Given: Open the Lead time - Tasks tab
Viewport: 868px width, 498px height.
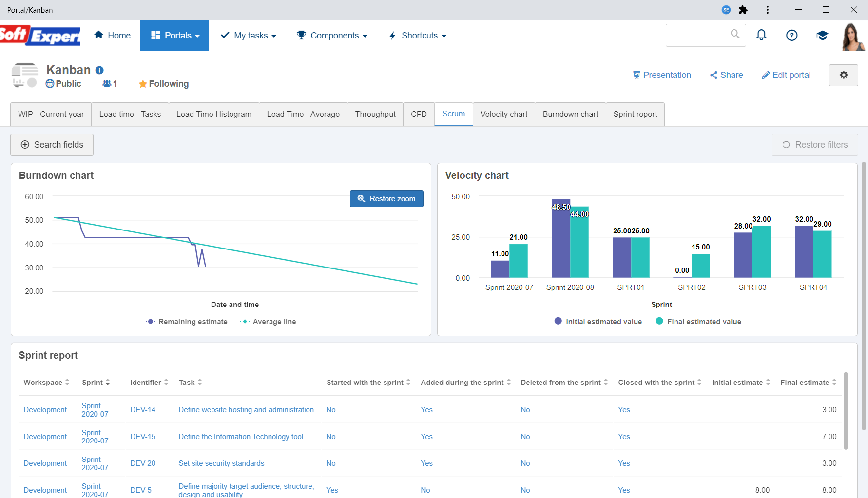Looking at the screenshot, I should coord(130,115).
